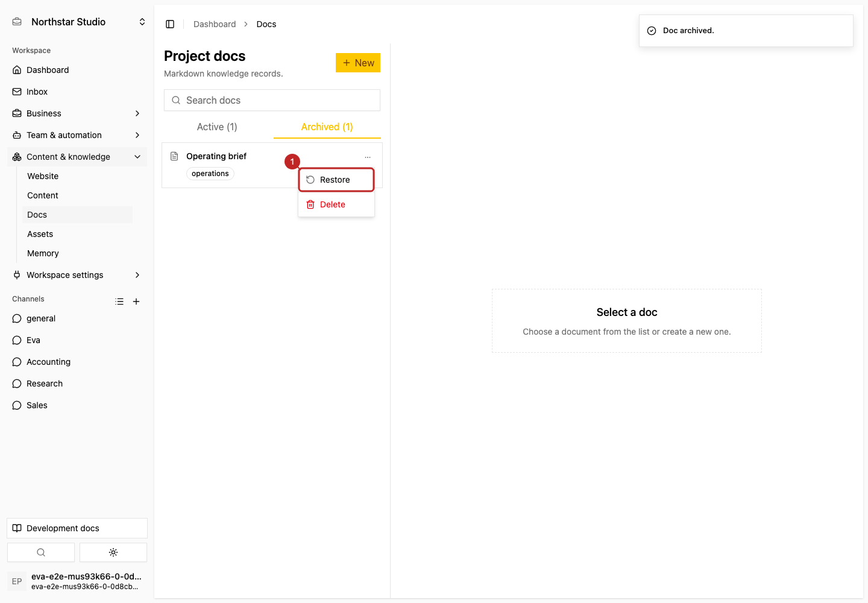Select Docs in the sidebar
This screenshot has width=868, height=603.
pyautogui.click(x=77, y=215)
